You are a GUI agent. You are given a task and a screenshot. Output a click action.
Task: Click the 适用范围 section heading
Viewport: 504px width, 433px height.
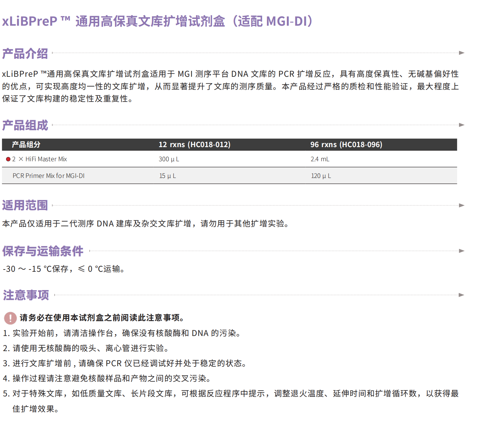(25, 206)
